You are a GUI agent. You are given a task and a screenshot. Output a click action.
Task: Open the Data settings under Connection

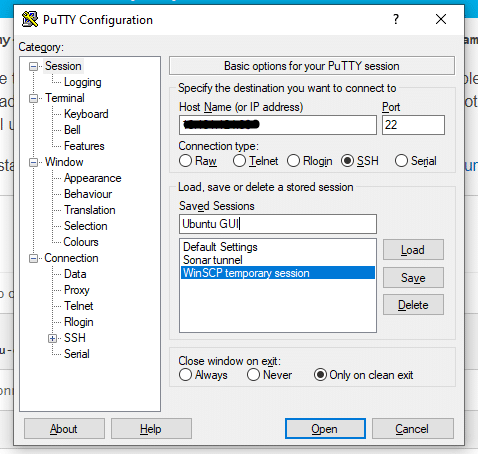[75, 274]
